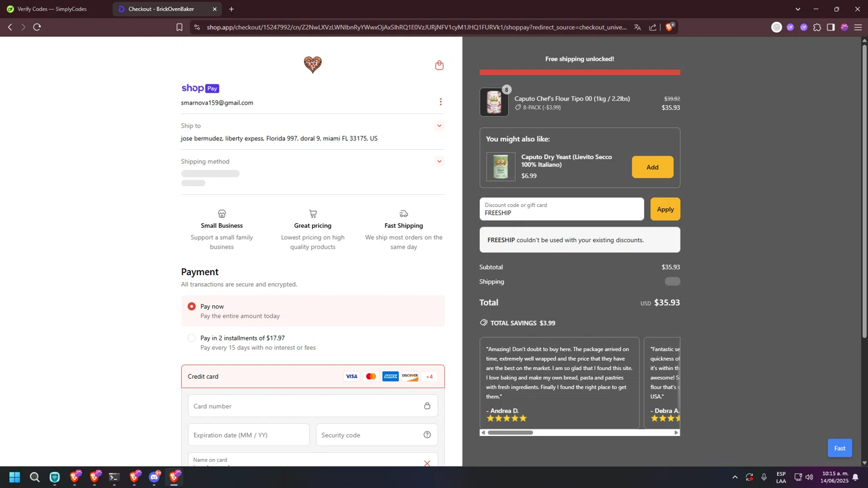Click the shipping address text line
Viewport: 868px width, 488px height.
pyautogui.click(x=279, y=139)
